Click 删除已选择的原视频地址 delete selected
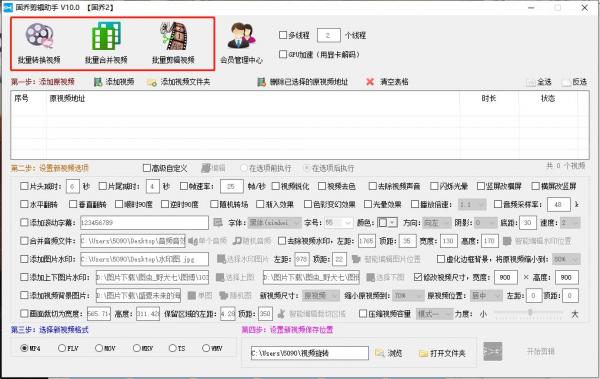Viewport: 600px width, 379px height. (x=303, y=82)
